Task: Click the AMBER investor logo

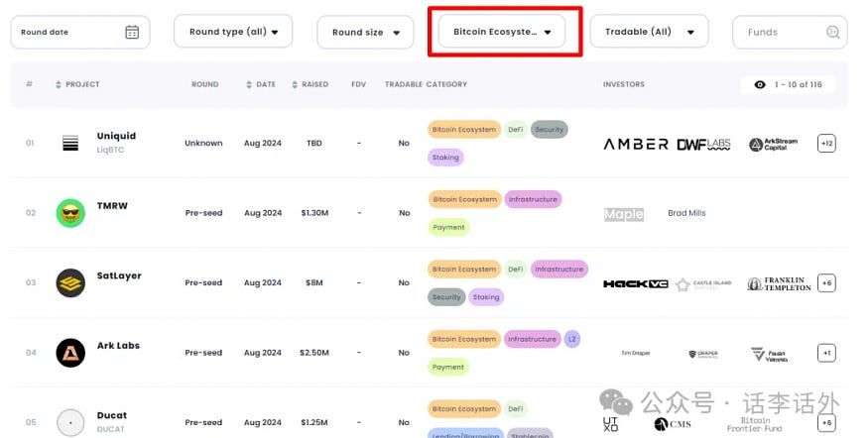Action: coord(636,145)
